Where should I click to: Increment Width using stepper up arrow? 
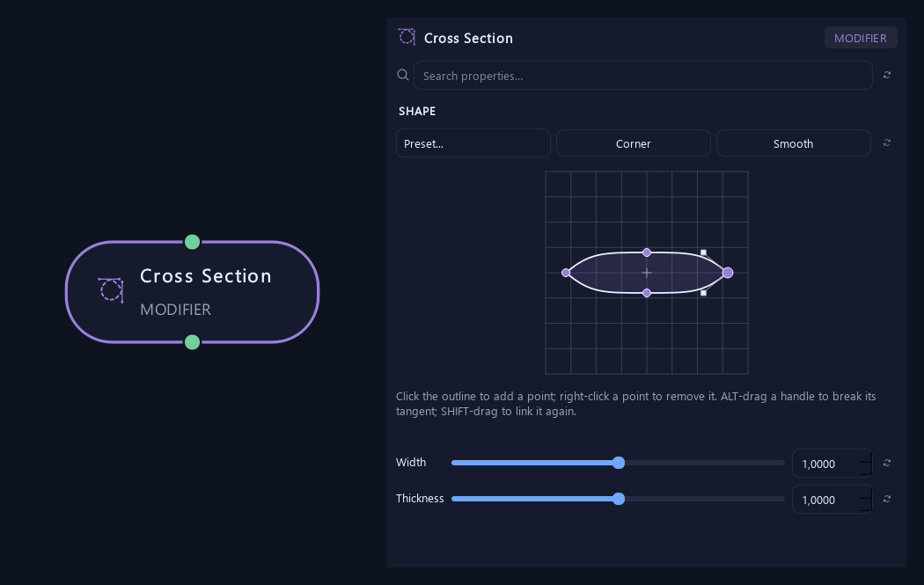tap(866, 457)
